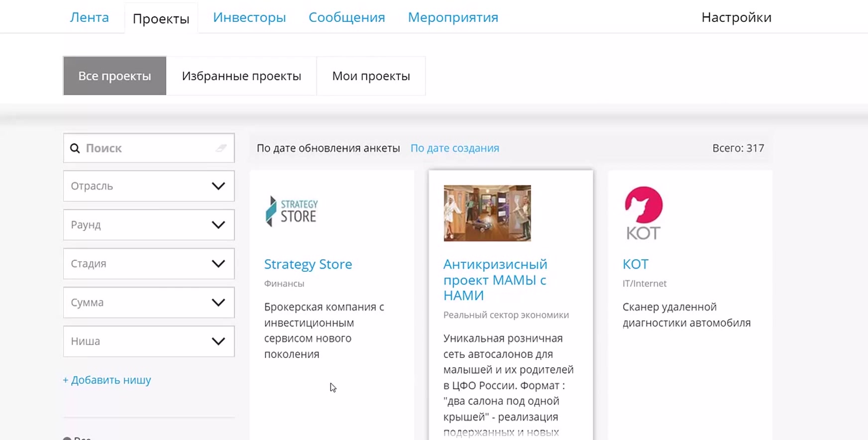
Task: Click the Ниша dropdown chevron
Action: click(218, 341)
